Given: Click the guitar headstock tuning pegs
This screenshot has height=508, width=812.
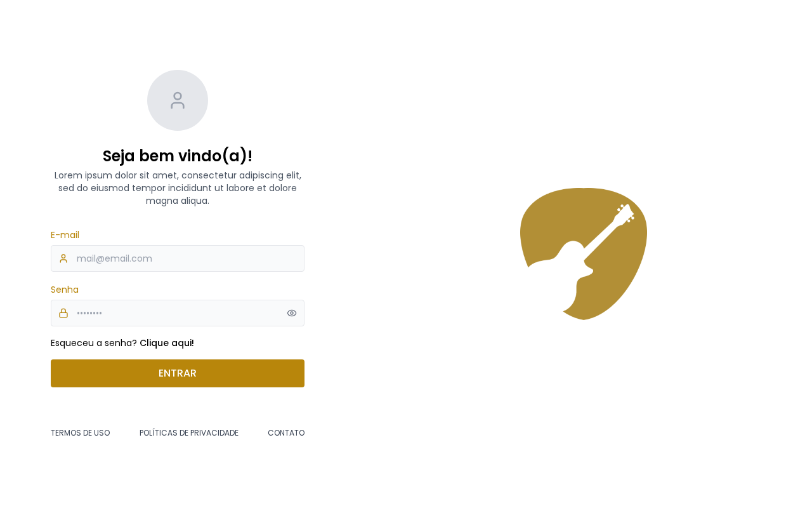Looking at the screenshot, I should [625, 213].
